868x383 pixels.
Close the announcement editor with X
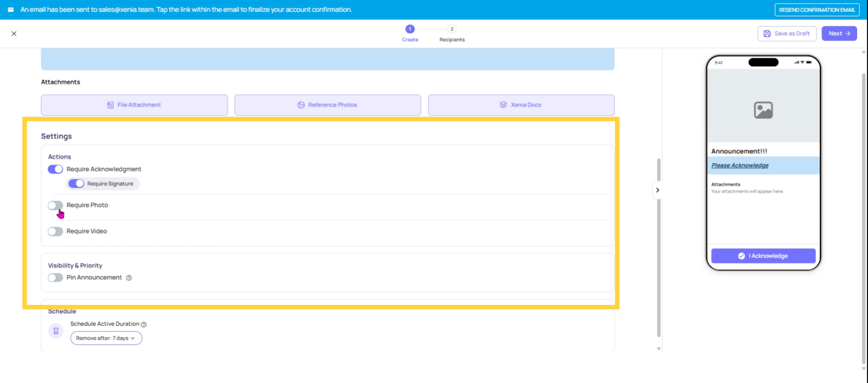tap(14, 33)
